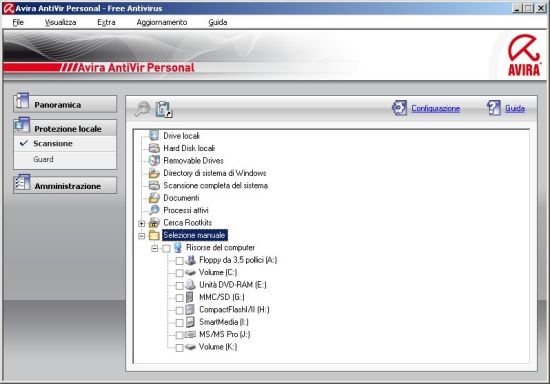Select the Cerca Rootkits label
This screenshot has width=550, height=384.
188,223
